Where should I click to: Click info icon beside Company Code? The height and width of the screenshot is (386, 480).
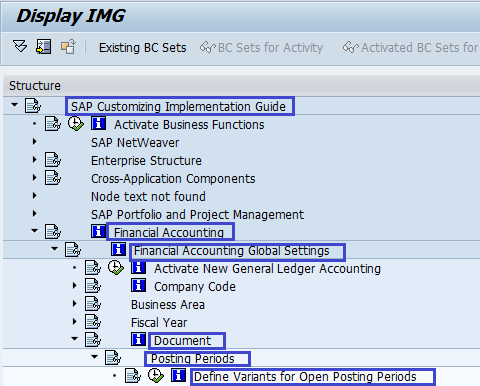139,285
